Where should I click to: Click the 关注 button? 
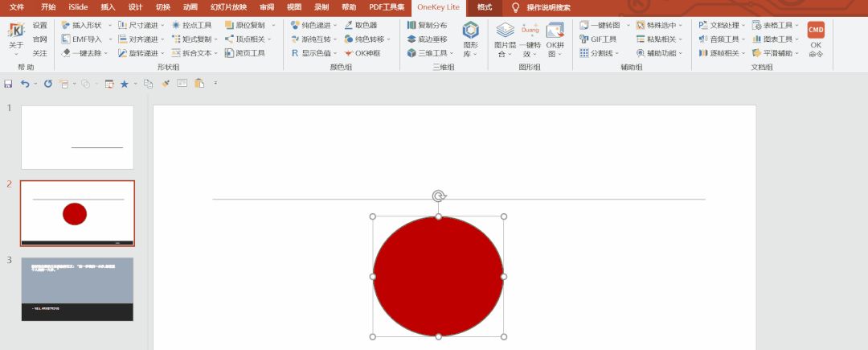[40, 53]
